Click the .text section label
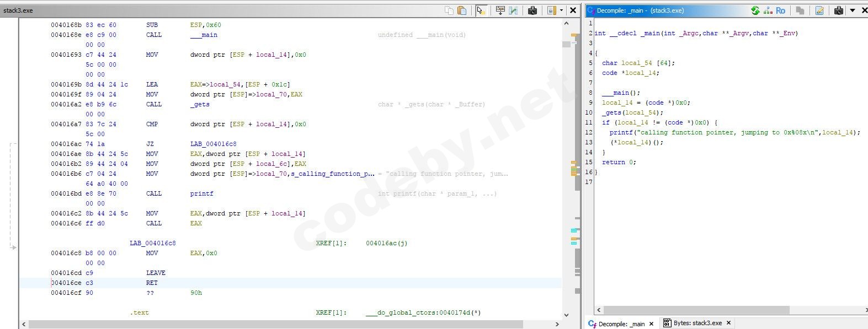The width and height of the screenshot is (868, 329). 139,312
